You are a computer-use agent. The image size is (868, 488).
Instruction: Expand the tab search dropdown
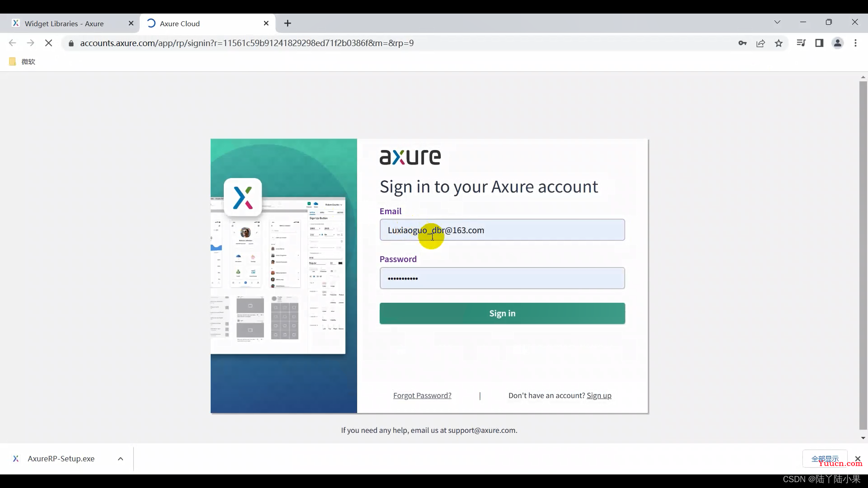(777, 22)
